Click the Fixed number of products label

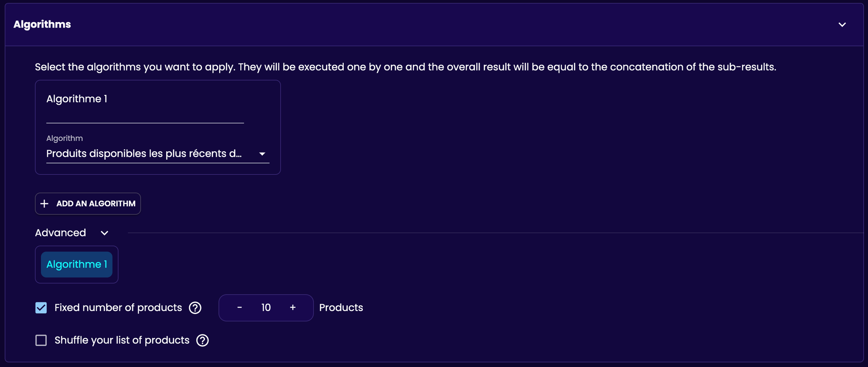[x=118, y=308]
